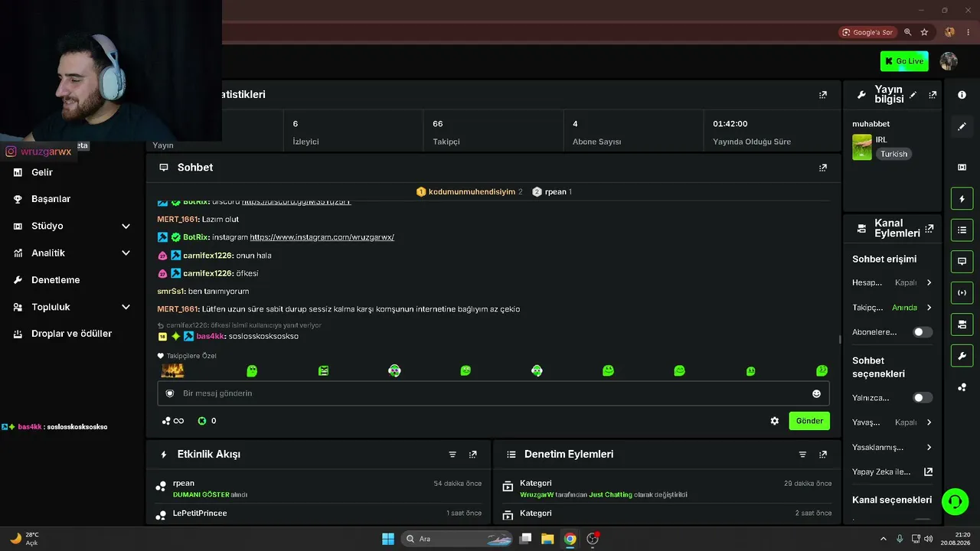
Task: Open File Explorer from the taskbar
Action: coord(547,539)
